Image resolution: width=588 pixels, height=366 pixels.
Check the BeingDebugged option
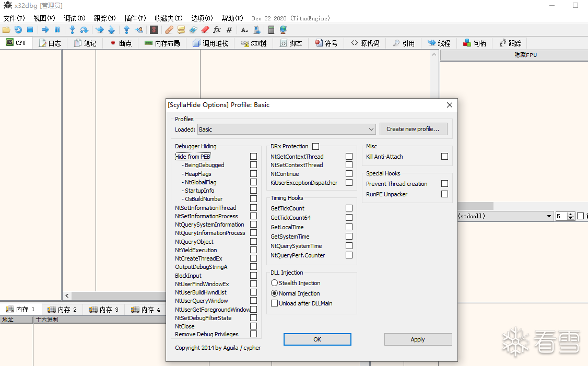[253, 165]
